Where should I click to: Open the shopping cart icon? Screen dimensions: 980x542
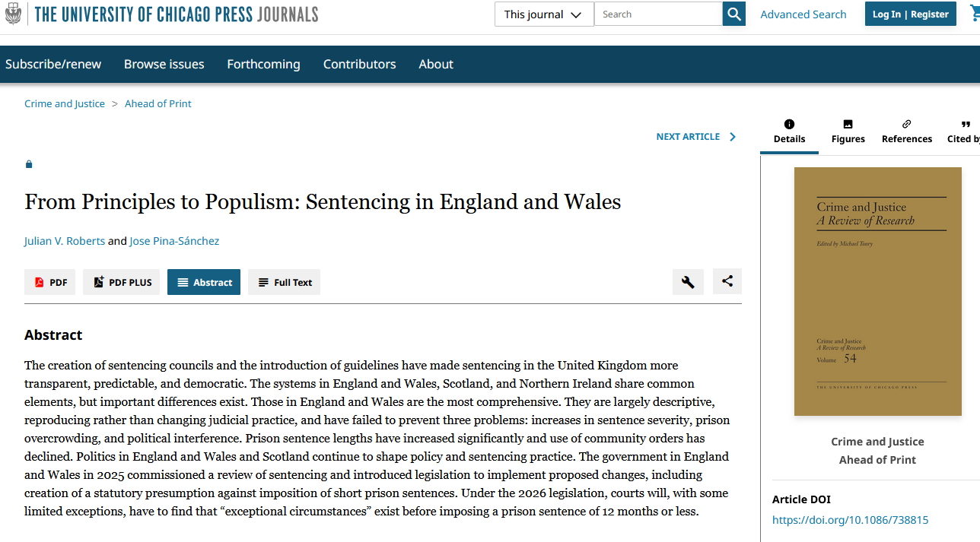(x=973, y=14)
